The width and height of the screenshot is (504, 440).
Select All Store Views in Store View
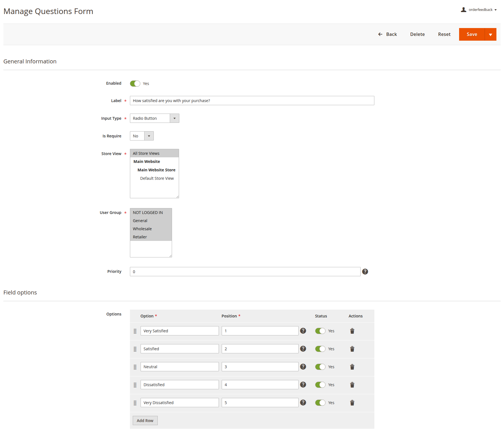click(154, 153)
